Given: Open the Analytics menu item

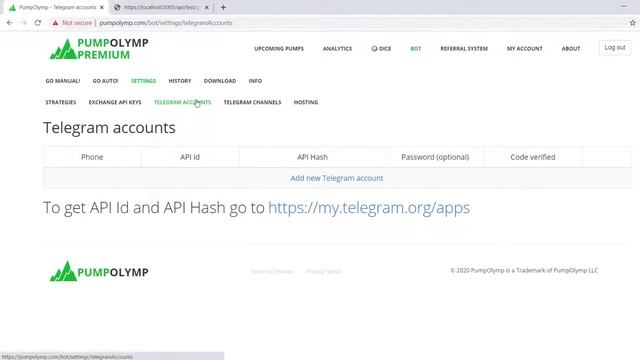Looking at the screenshot, I should point(337,49).
